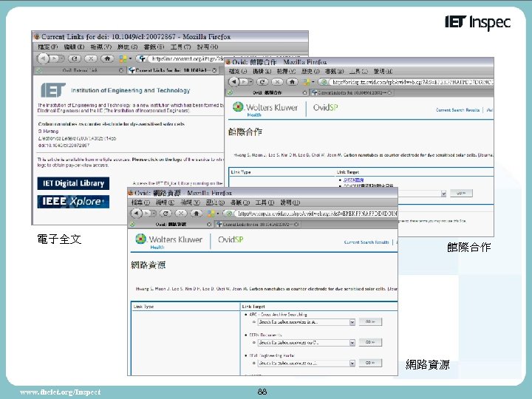532x399 pixels.
Task: Click the bookmarks icon in the 網路資源 window toolbar
Action: tap(211, 214)
